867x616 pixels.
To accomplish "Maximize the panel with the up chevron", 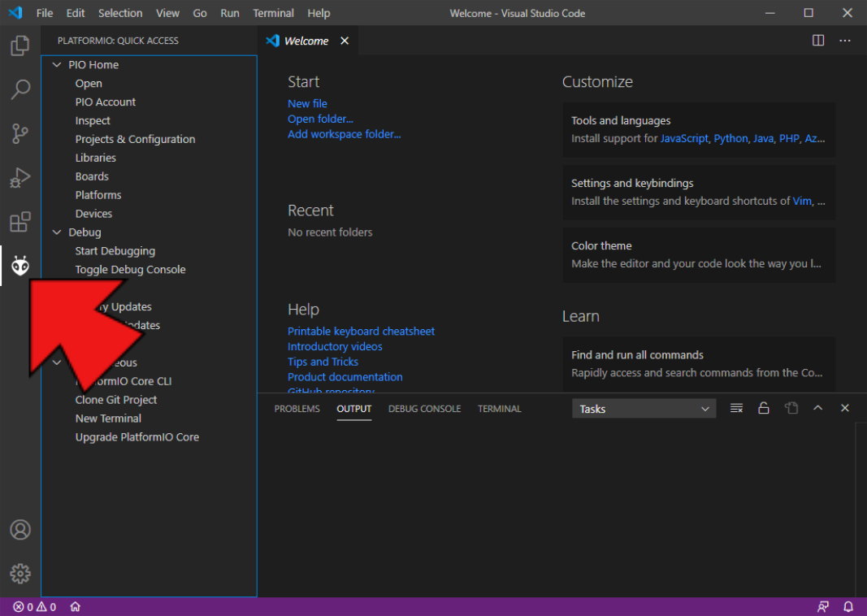I will pyautogui.click(x=818, y=408).
